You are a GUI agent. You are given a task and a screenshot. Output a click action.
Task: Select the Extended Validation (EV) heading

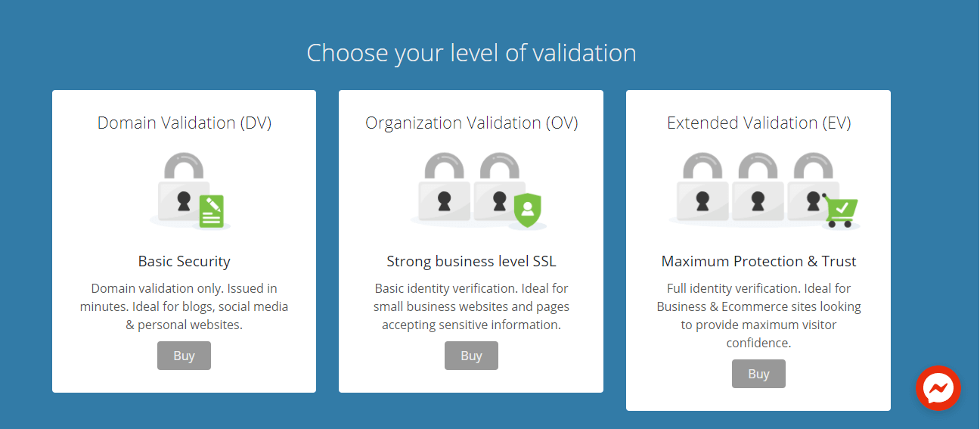[758, 123]
